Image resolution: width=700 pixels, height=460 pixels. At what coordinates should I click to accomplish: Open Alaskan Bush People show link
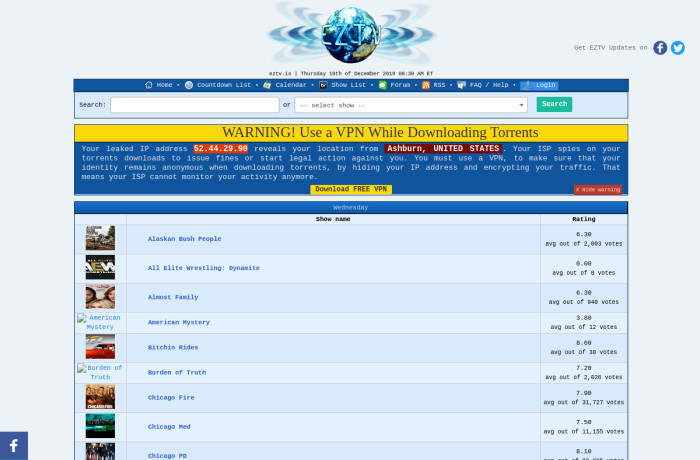(184, 239)
